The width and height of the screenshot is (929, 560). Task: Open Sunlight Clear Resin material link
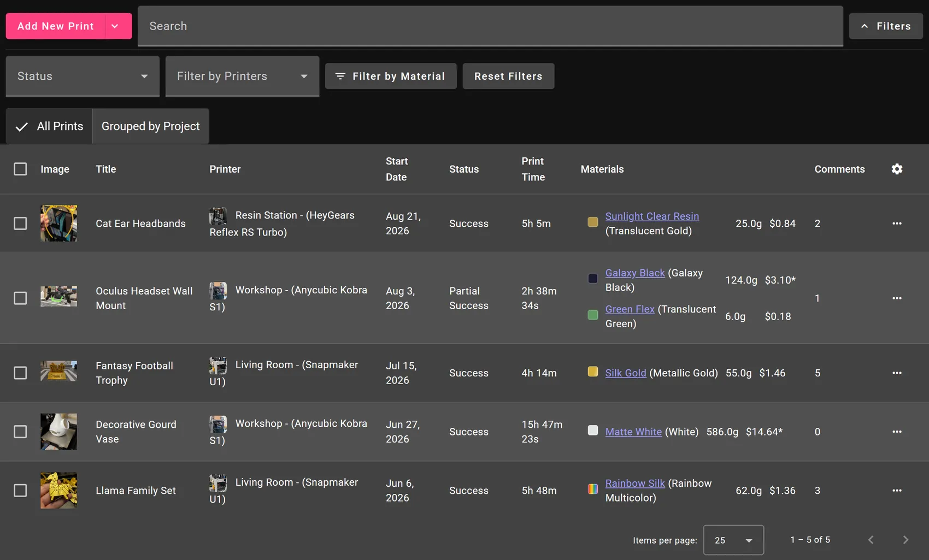(652, 216)
